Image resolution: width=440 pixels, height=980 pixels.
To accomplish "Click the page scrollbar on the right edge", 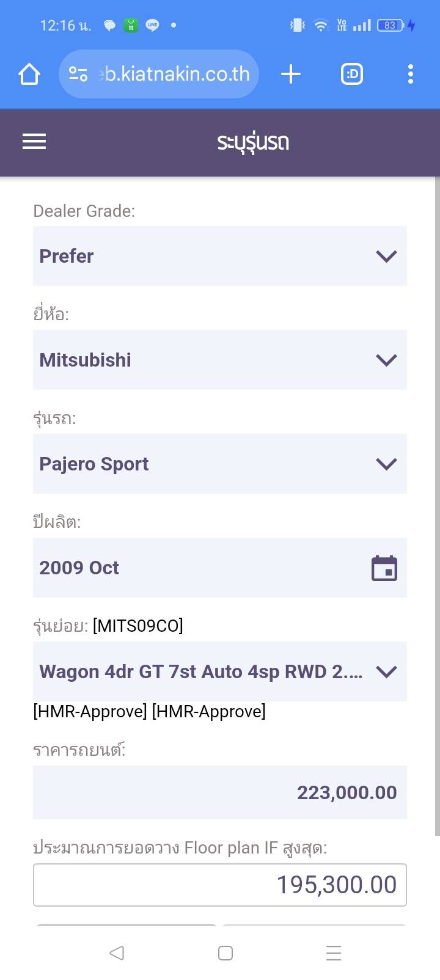I will pyautogui.click(x=437, y=507).
